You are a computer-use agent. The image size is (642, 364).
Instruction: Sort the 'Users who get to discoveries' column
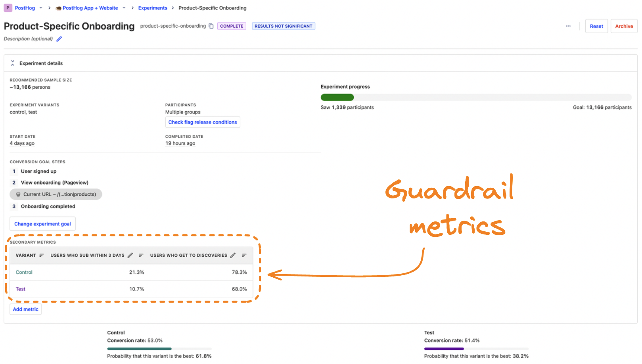[244, 255]
